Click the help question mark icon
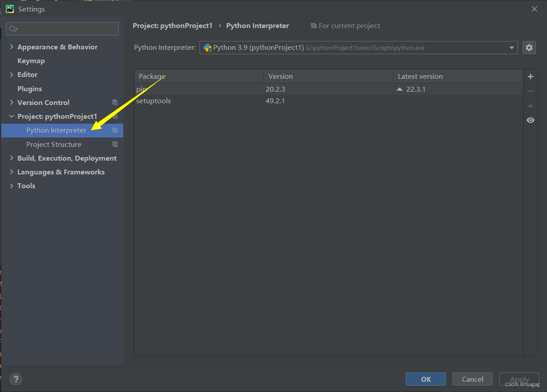This screenshot has width=547, height=392. coord(16,379)
